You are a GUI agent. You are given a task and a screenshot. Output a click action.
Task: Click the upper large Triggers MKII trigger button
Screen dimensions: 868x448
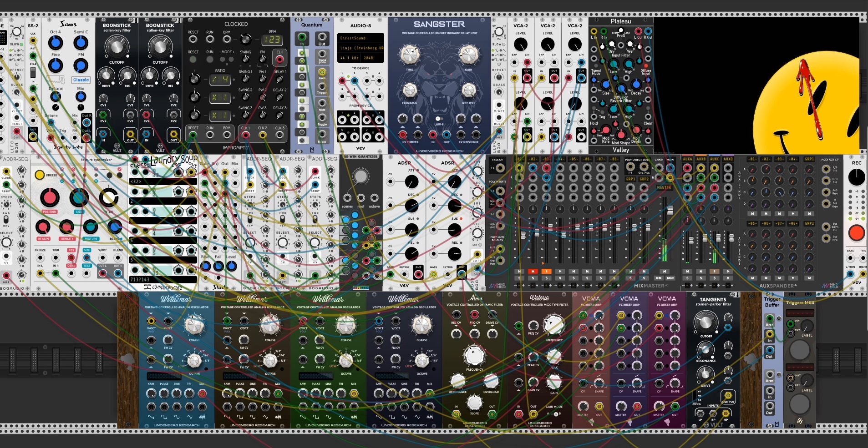pyautogui.click(x=800, y=349)
